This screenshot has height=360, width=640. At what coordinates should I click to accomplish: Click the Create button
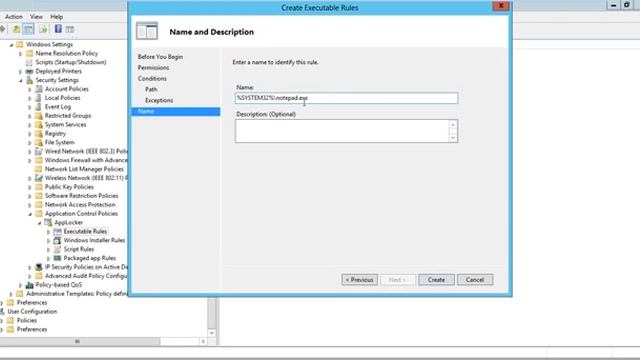tap(436, 280)
